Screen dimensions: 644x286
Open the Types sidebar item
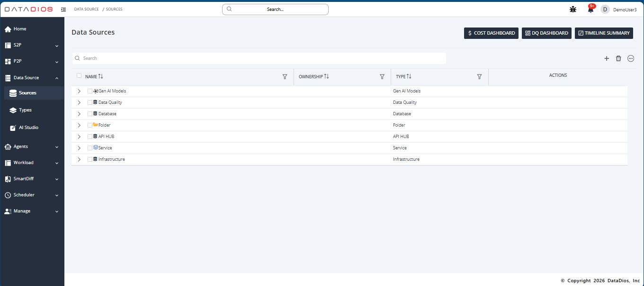[x=25, y=110]
